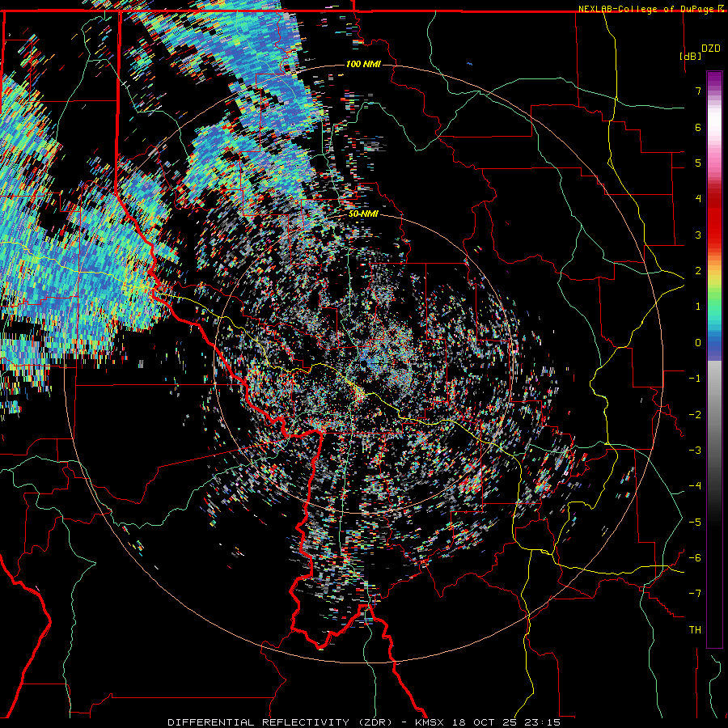
Task: Click the -7 value on color scale
Action: tap(695, 594)
